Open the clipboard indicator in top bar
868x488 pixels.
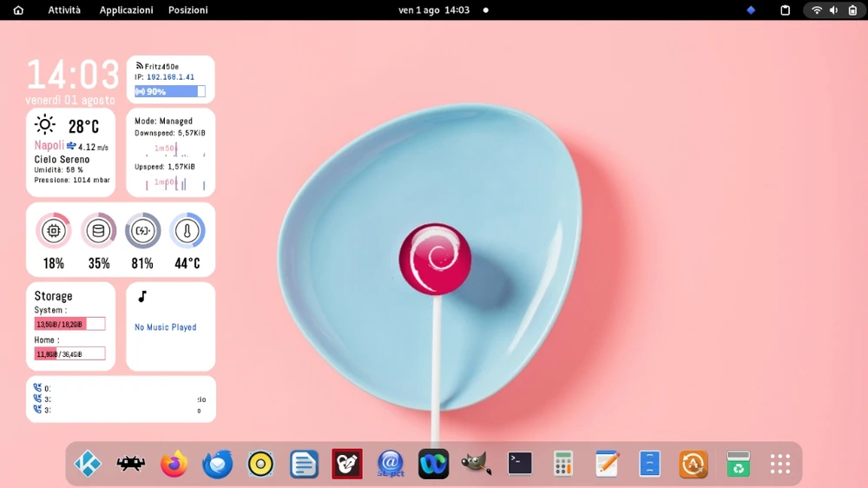(x=786, y=10)
